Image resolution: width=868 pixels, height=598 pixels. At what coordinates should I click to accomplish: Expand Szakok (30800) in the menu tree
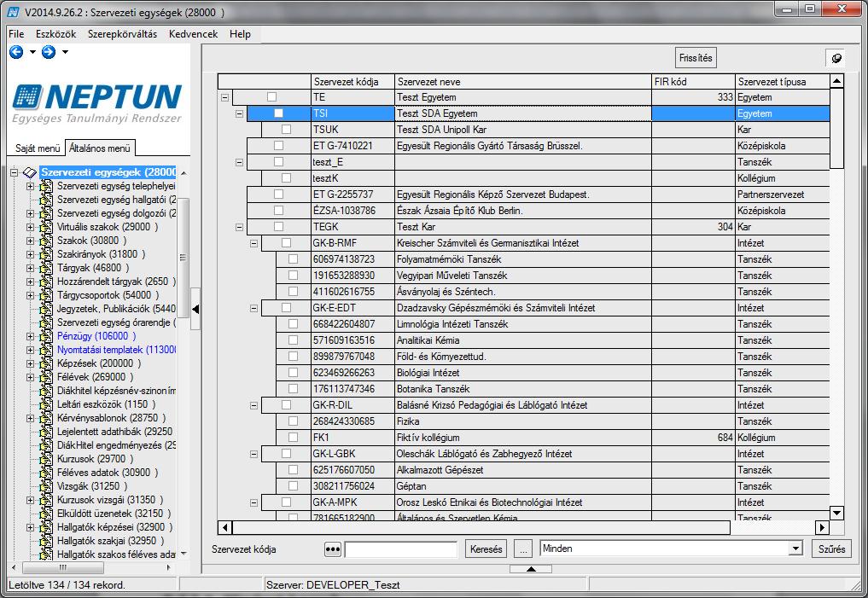[31, 241]
